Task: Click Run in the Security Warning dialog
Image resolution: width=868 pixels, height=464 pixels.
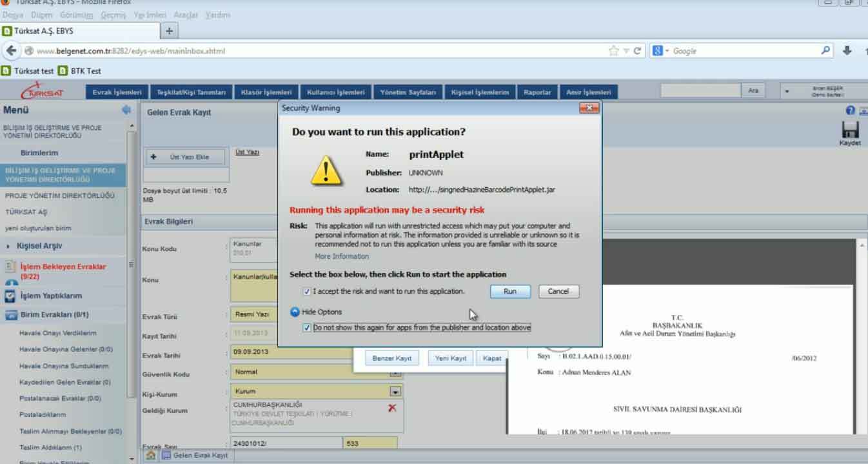Action: [510, 292]
